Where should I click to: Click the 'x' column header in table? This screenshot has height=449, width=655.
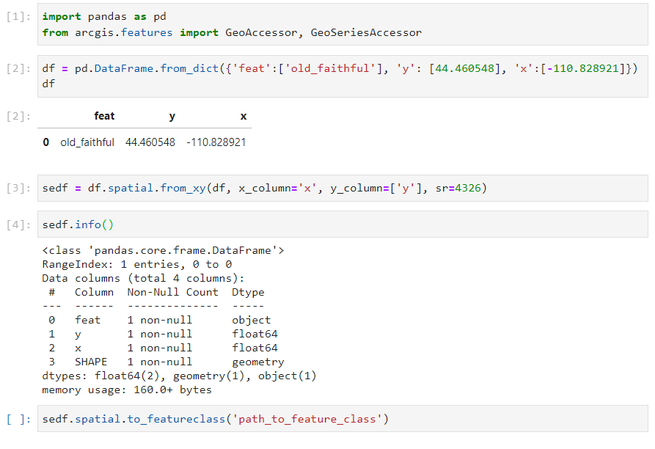pos(243,117)
